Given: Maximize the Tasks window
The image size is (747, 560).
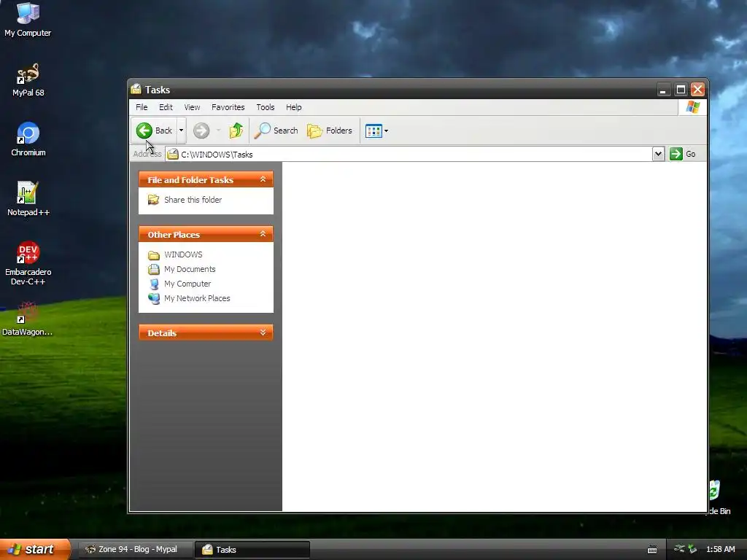Looking at the screenshot, I should click(681, 90).
